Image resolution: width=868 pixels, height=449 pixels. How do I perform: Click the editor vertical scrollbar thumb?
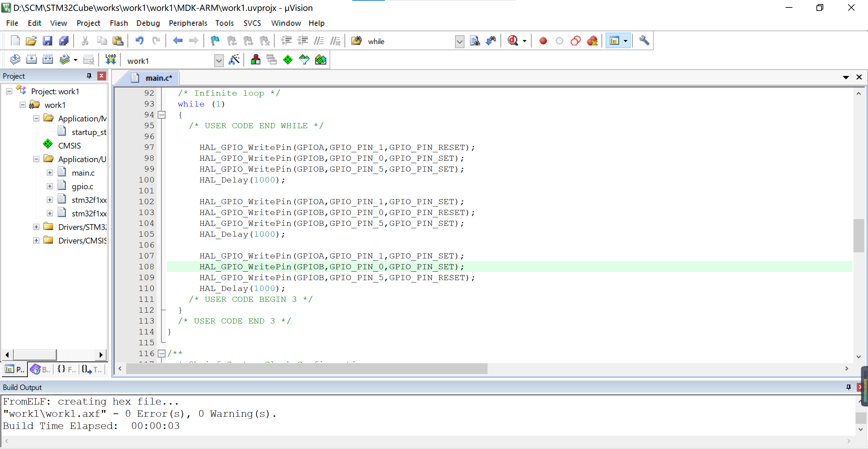(x=859, y=236)
